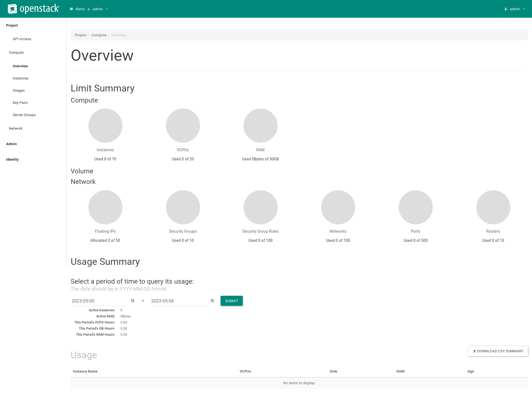532x395 pixels.
Task: Click the Routers donut chart
Action: point(493,207)
